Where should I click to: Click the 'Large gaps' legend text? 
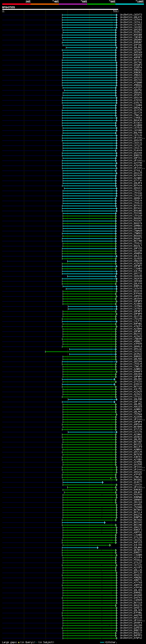[x=10, y=642]
